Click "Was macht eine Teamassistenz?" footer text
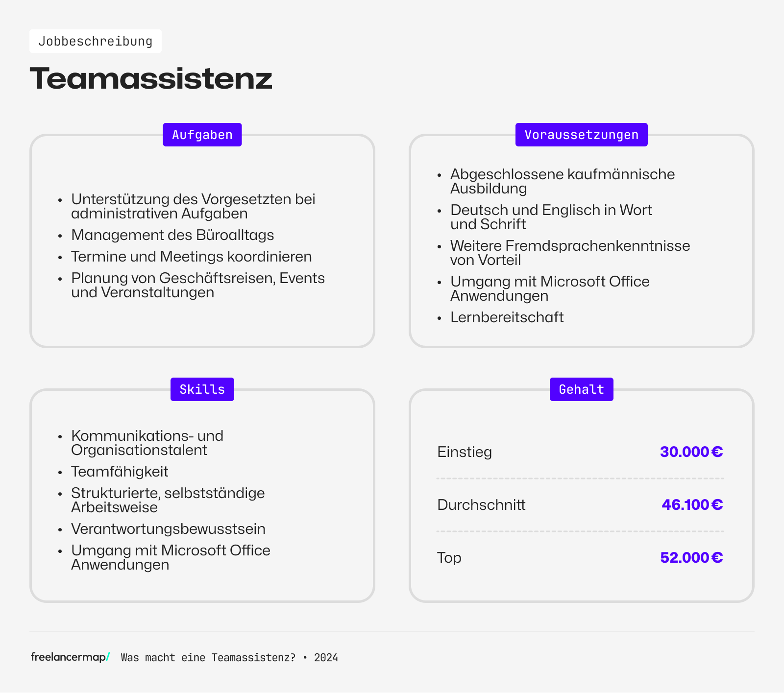 click(208, 658)
